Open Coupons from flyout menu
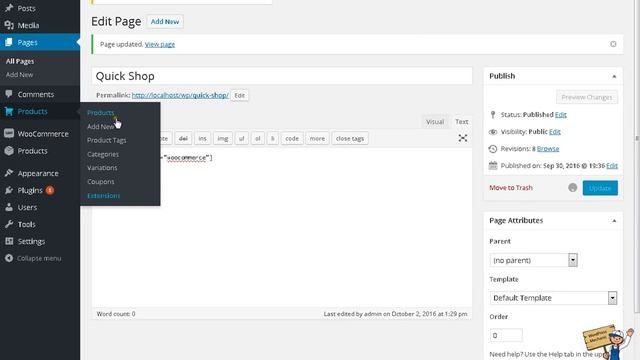Screen dimensions: 640x360 point(100,182)
